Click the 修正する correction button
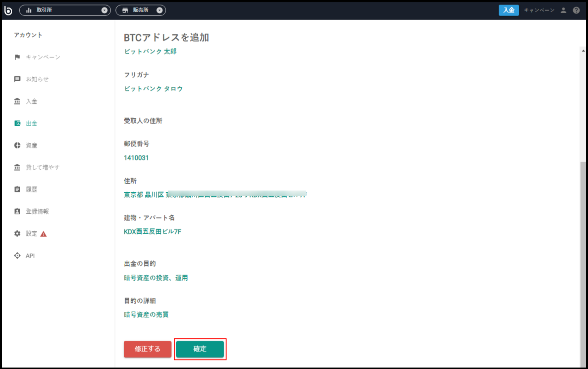Viewport: 588px width, 369px height. click(x=147, y=349)
